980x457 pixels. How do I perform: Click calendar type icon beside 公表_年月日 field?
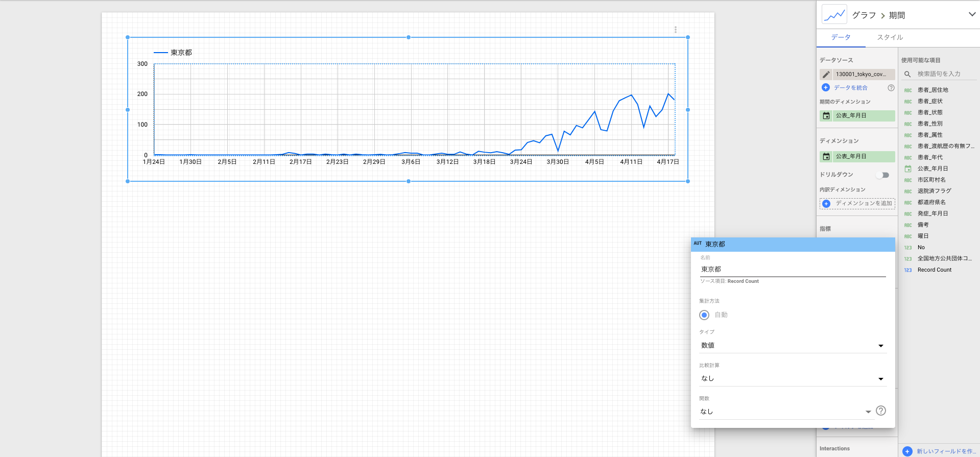908,169
